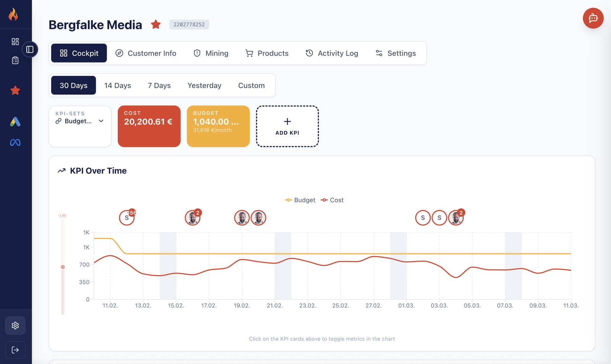The width and height of the screenshot is (611, 364).
Task: Open sidebar favorites star icon
Action: click(15, 90)
